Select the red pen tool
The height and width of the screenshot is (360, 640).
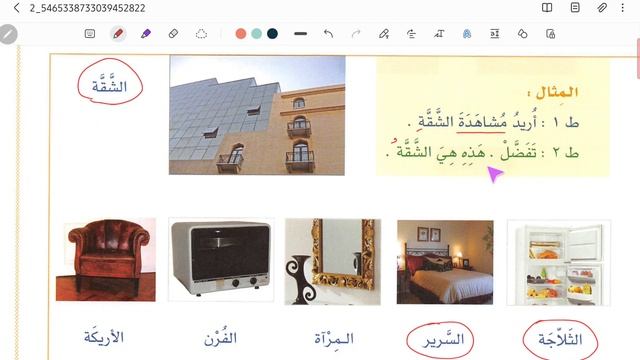click(x=118, y=34)
